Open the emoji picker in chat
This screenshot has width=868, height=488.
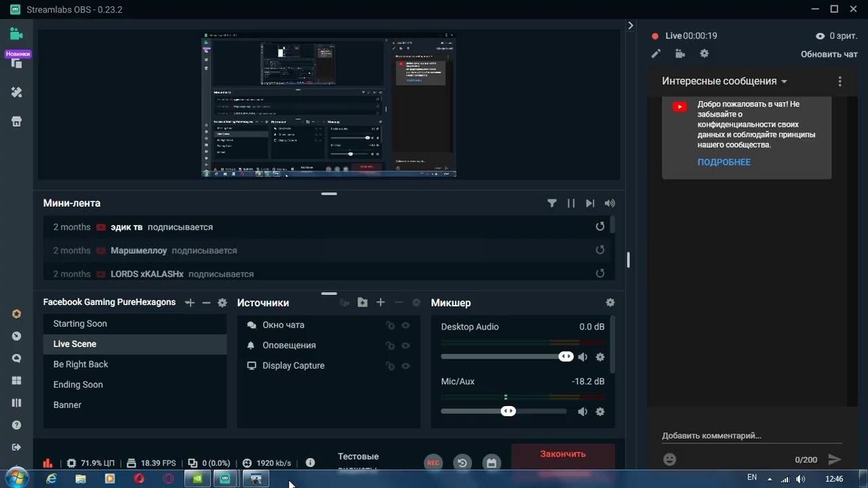pos(669,460)
